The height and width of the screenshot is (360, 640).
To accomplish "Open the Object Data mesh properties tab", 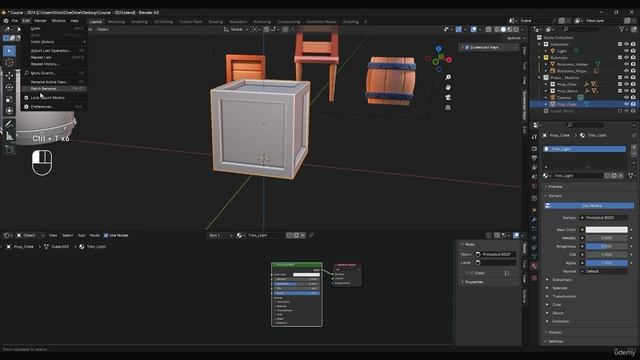I will coord(534,256).
